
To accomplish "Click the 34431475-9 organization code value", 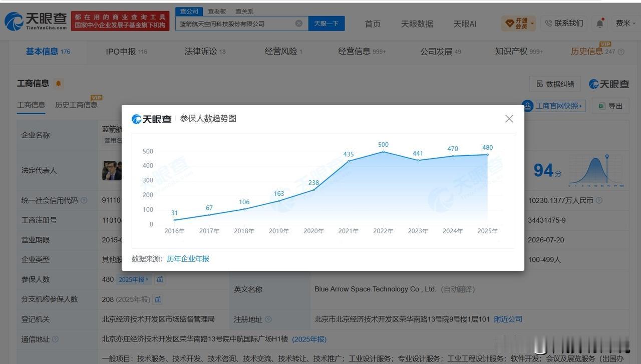I will click(x=546, y=220).
